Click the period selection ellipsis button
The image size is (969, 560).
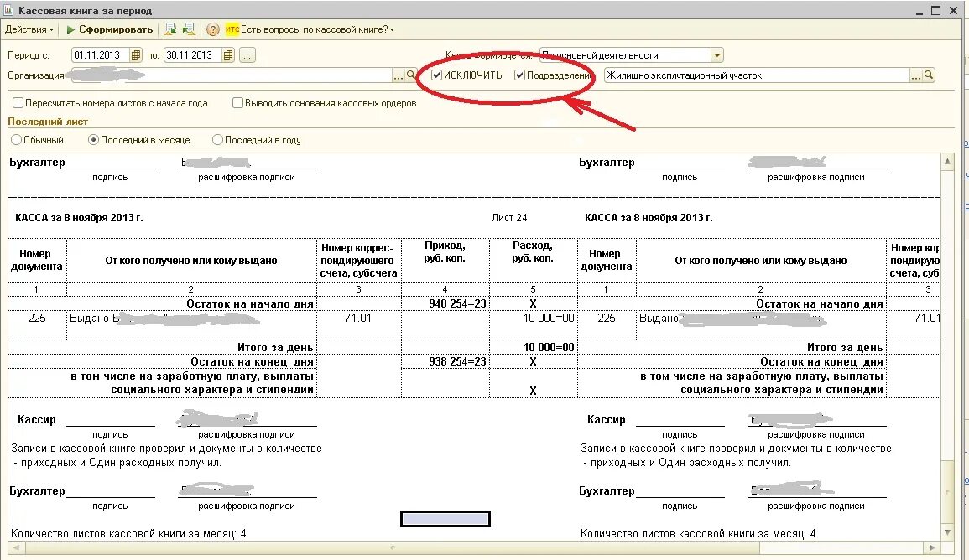click(247, 55)
